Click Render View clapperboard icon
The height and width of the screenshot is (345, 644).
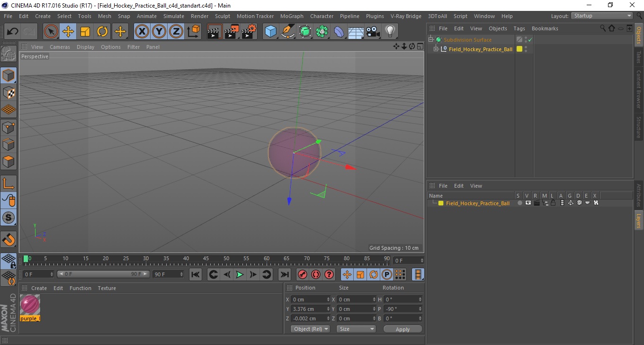[x=215, y=32]
